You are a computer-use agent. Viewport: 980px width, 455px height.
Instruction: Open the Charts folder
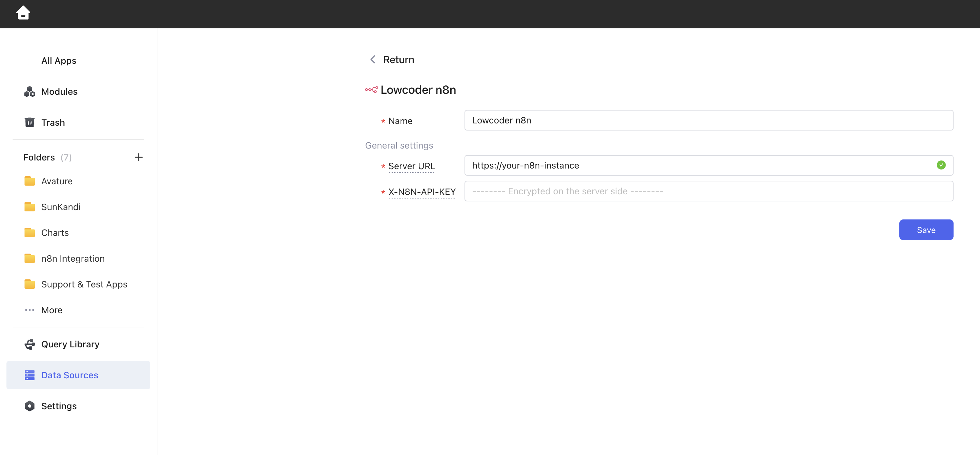[x=55, y=233]
